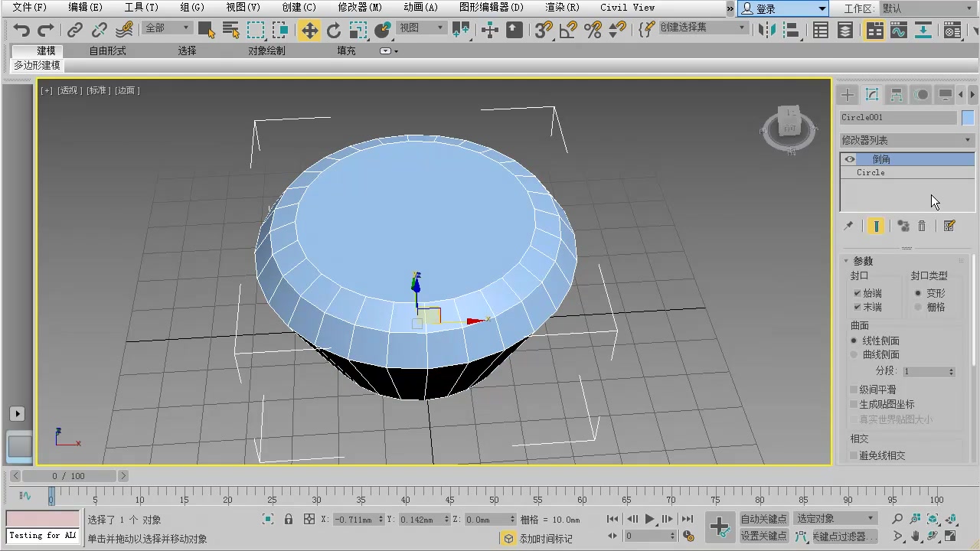Open the 修改器(M) menu
980x551 pixels.
coord(360,8)
